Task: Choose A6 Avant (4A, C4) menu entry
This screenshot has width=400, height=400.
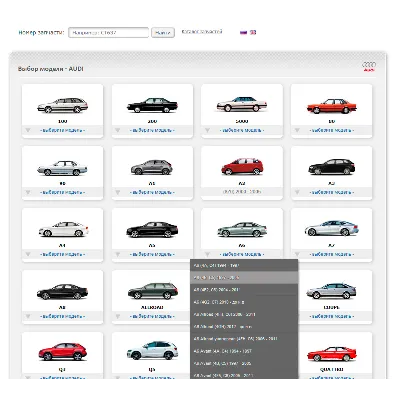Action: (244, 351)
